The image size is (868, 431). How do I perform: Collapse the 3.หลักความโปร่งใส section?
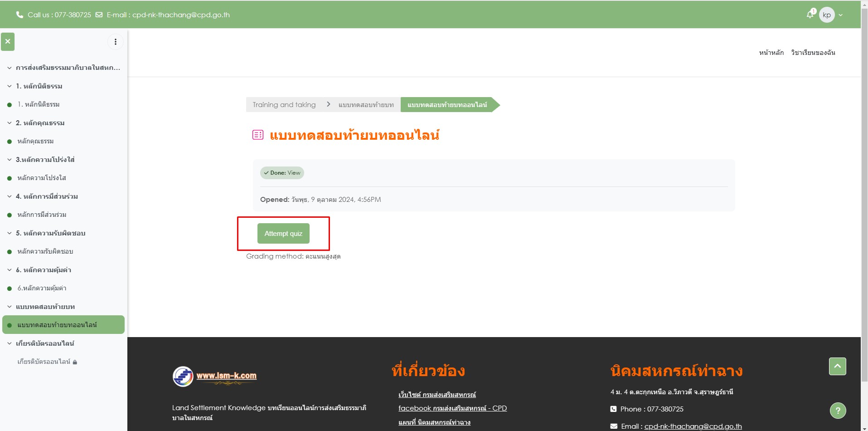pyautogui.click(x=10, y=160)
